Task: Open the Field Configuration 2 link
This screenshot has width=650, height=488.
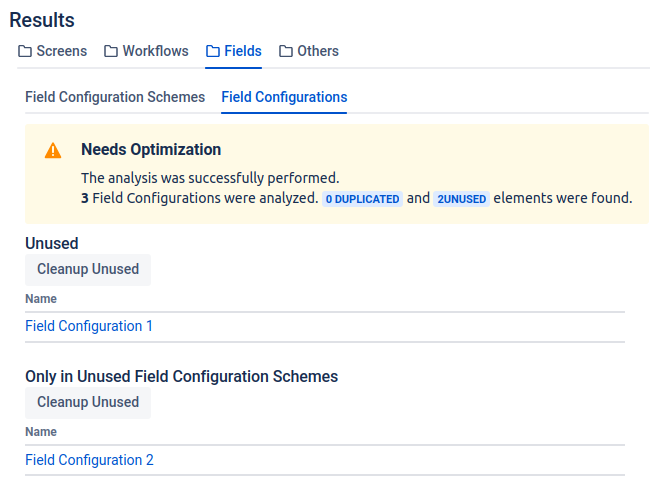Action: 89,460
